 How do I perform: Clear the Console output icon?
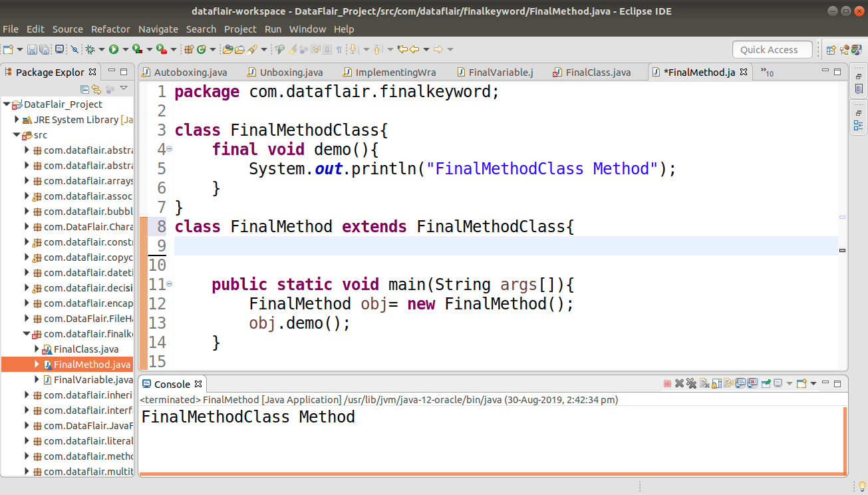[704, 383]
